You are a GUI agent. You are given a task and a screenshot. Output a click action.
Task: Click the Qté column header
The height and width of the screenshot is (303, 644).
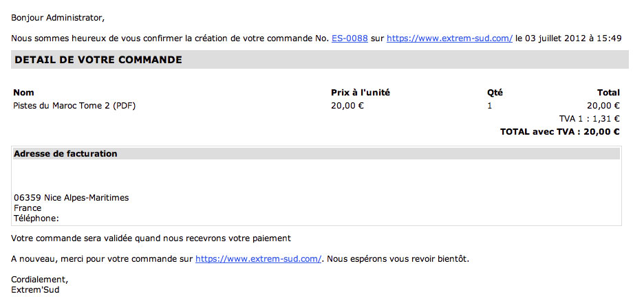[495, 93]
